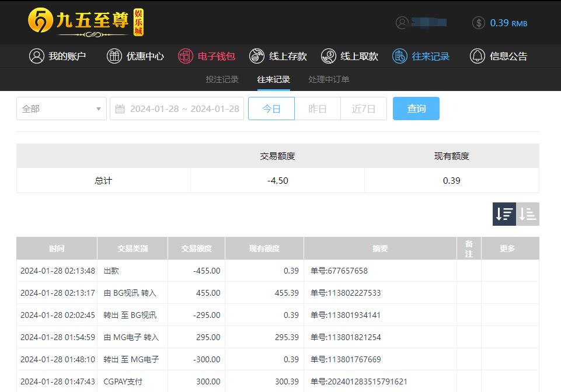Switch to 处理中订单 tab

click(329, 79)
